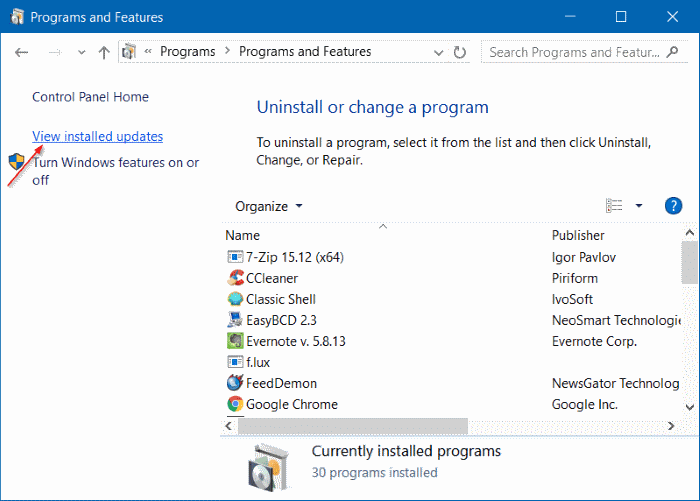Open Help with the question mark icon
The width and height of the screenshot is (700, 501).
[x=673, y=206]
